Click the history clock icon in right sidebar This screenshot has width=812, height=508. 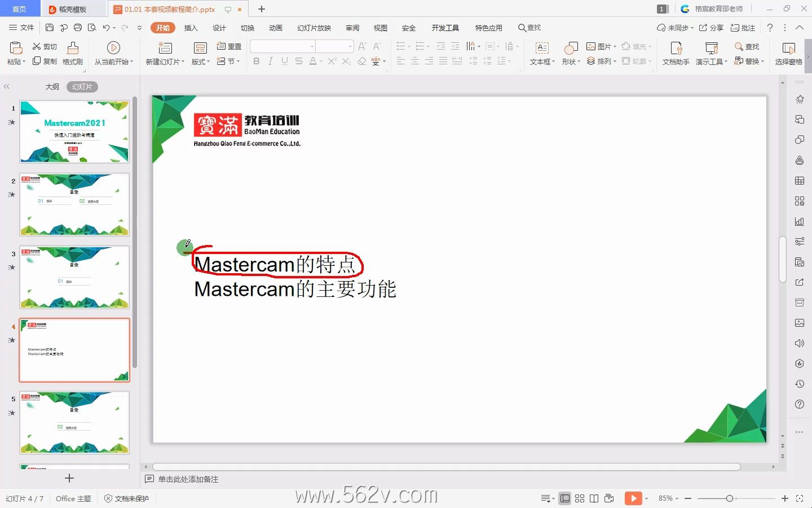click(800, 384)
